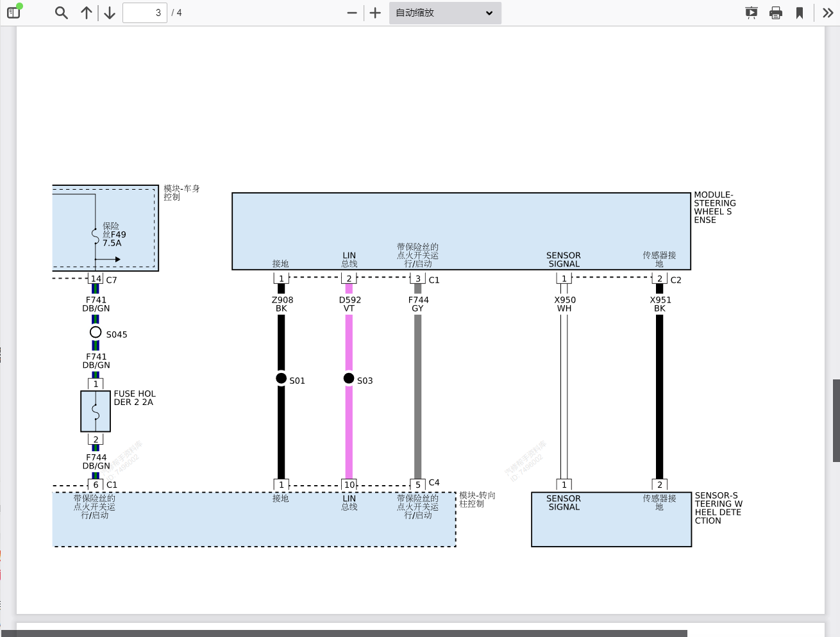Go to the previous page
840x637 pixels.
[87, 13]
